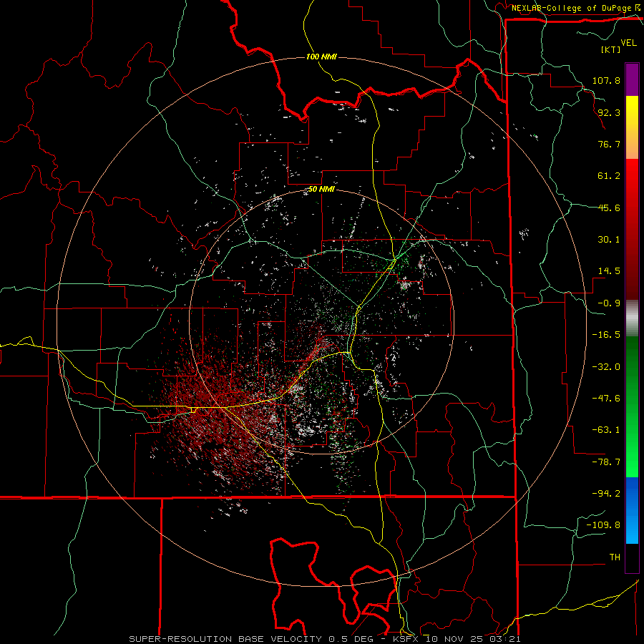Select the 61.2 velocity scale value
The width and height of the screenshot is (644, 644).
(x=609, y=176)
